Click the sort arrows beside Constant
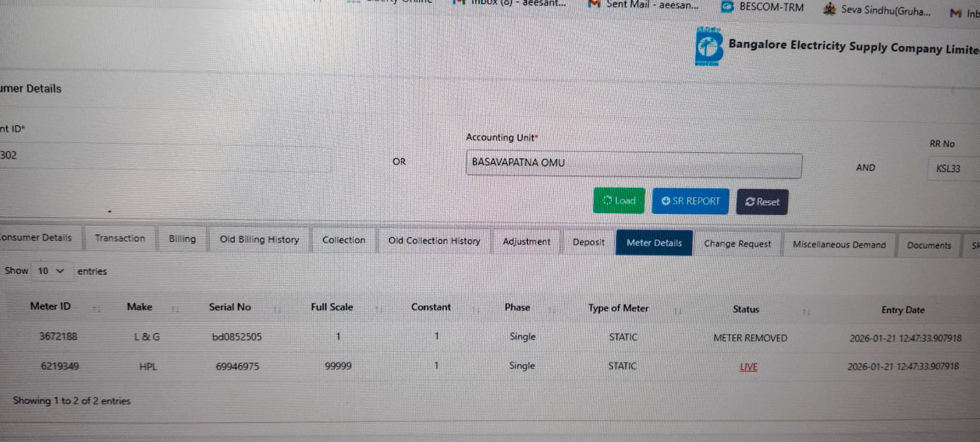Viewport: 980px width, 442px height. pos(476,310)
